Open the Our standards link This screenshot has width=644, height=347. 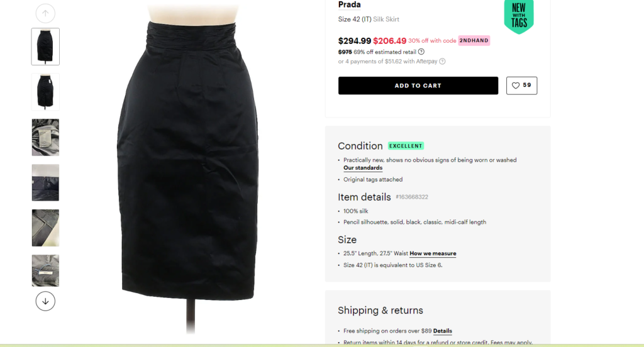(x=363, y=168)
